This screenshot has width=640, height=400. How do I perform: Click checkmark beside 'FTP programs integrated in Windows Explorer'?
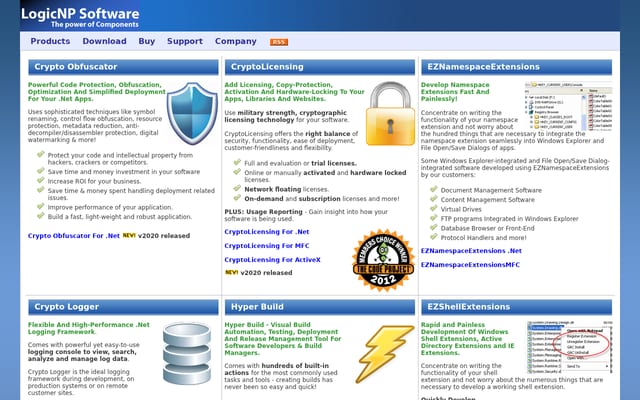tap(433, 218)
